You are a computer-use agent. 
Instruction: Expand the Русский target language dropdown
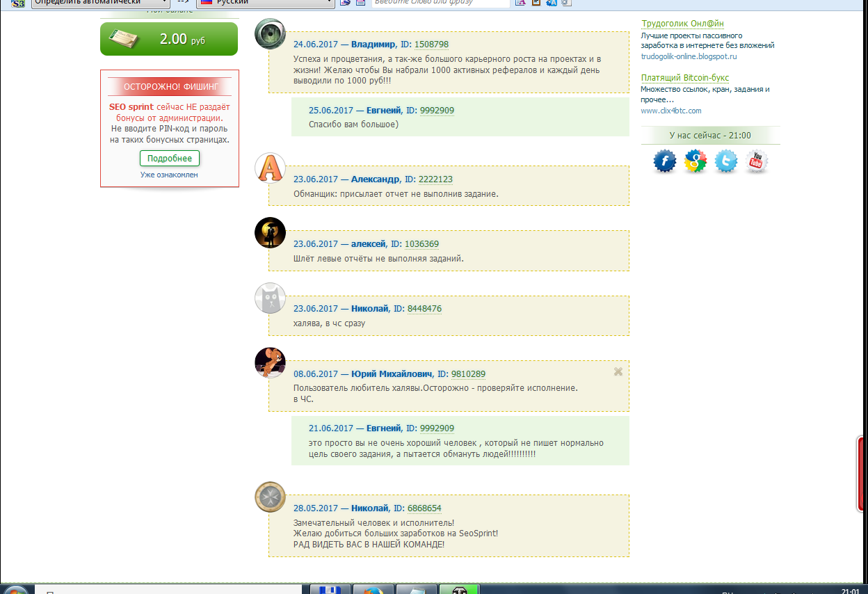[265, 3]
